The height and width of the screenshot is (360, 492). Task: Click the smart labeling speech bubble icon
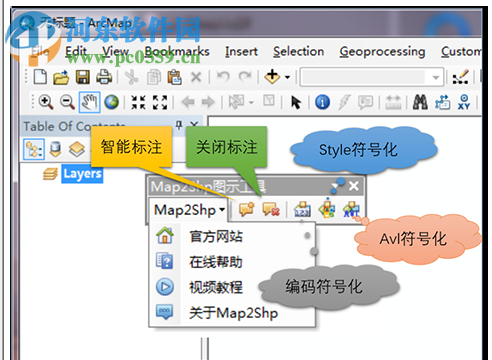247,209
